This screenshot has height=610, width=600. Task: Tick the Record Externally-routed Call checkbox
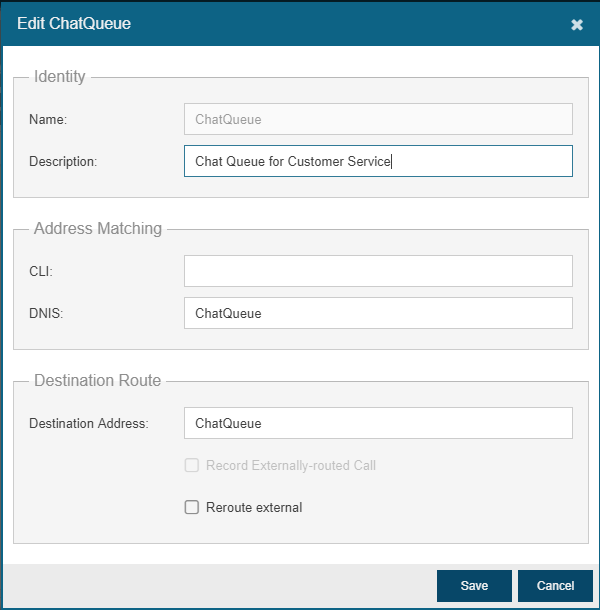(191, 465)
